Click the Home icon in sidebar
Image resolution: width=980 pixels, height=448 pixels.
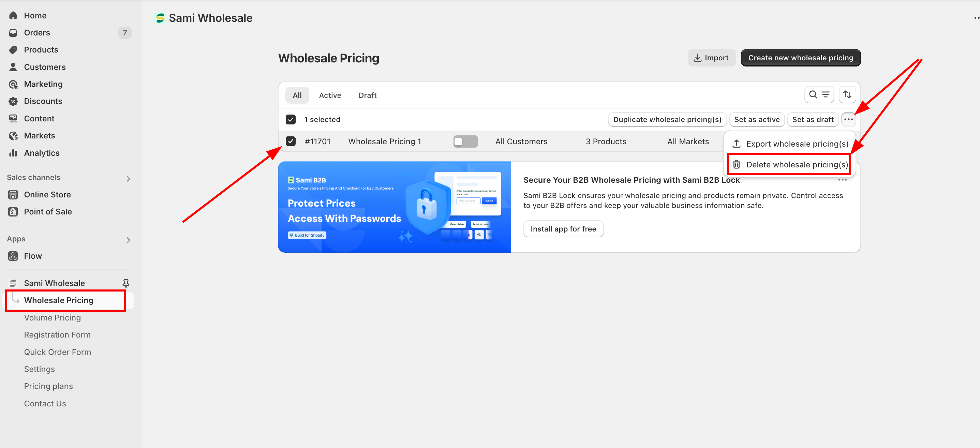tap(13, 16)
